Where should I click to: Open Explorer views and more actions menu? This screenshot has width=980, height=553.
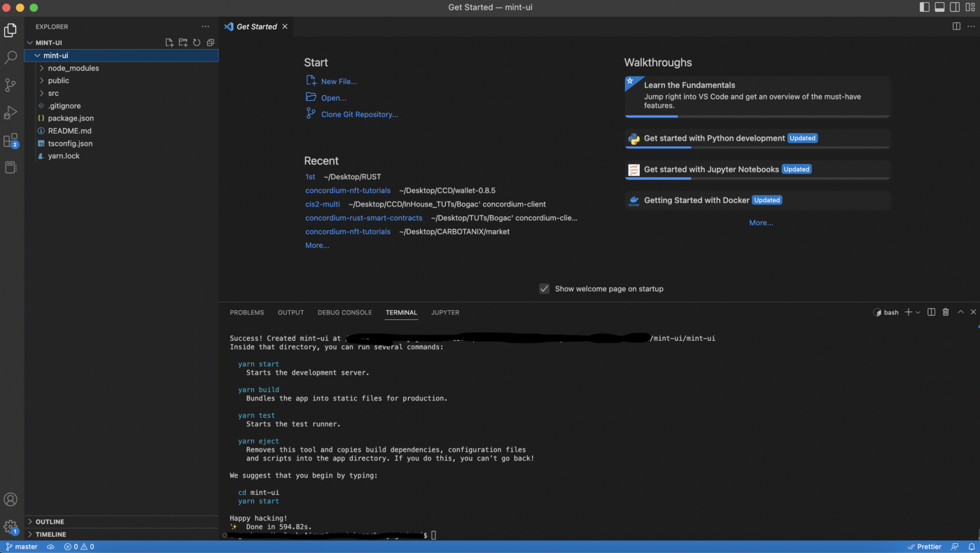point(205,27)
